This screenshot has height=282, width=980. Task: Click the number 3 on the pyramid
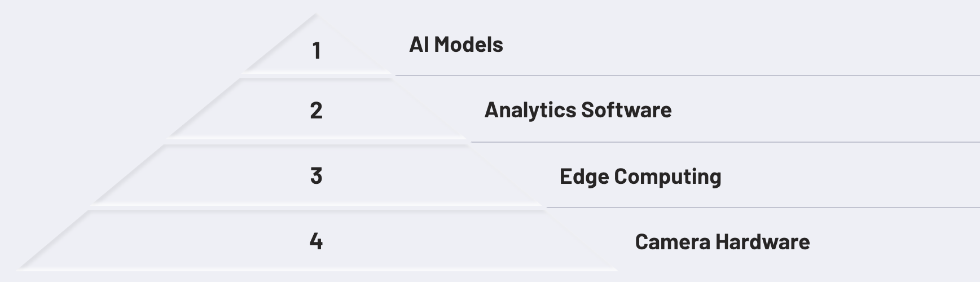(316, 176)
